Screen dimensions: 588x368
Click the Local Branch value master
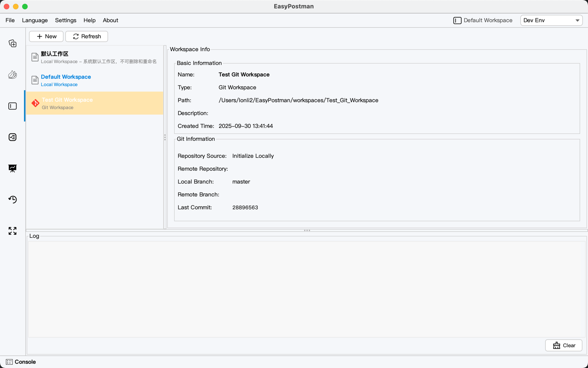[x=241, y=182]
